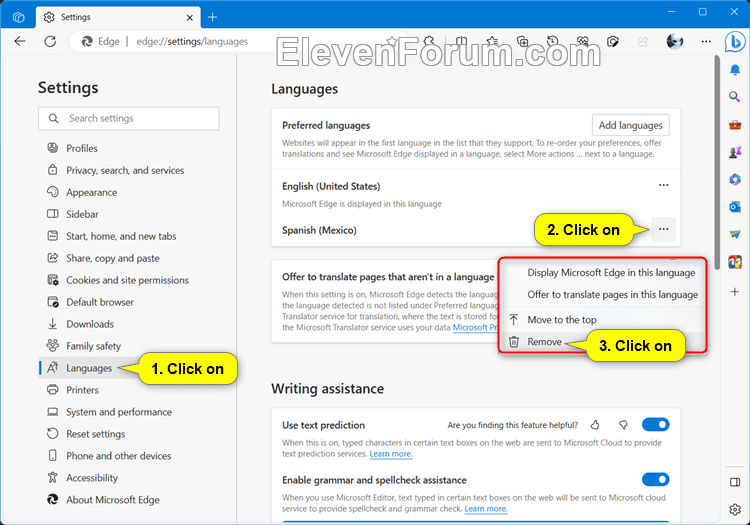Open the Tab actions menu icon
This screenshot has width=750, height=525.
tap(18, 18)
